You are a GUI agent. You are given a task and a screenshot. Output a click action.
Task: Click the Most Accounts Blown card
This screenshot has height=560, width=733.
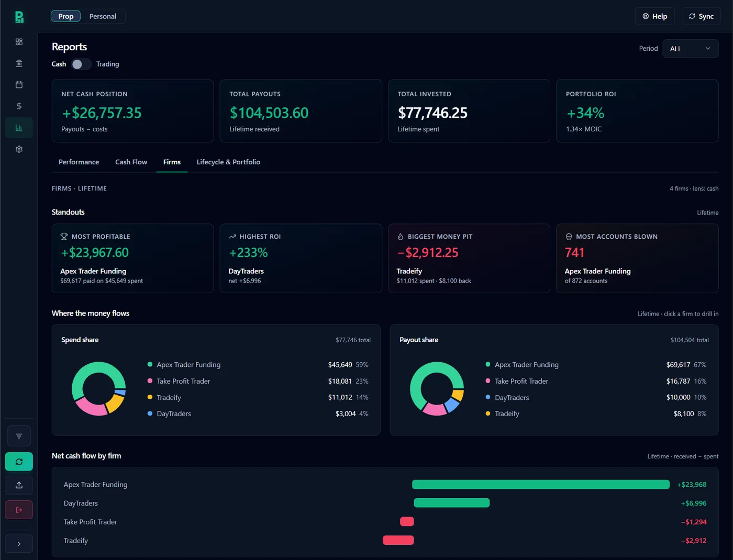[x=637, y=259]
